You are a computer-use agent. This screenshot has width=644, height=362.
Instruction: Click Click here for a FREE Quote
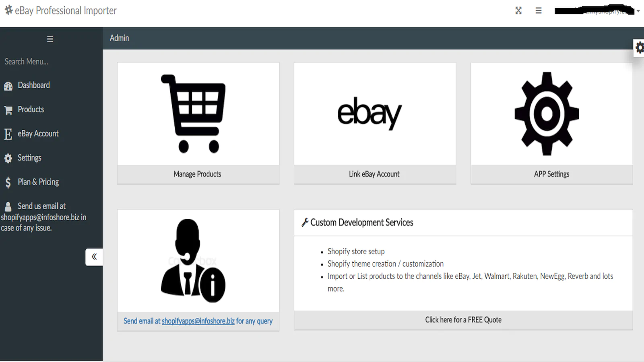(x=463, y=320)
